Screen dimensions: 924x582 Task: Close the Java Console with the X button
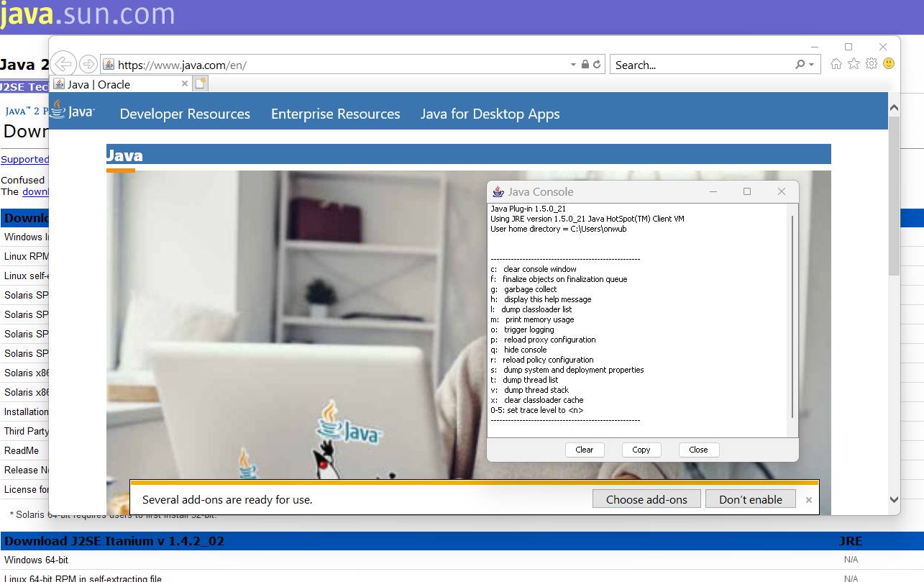click(x=782, y=191)
